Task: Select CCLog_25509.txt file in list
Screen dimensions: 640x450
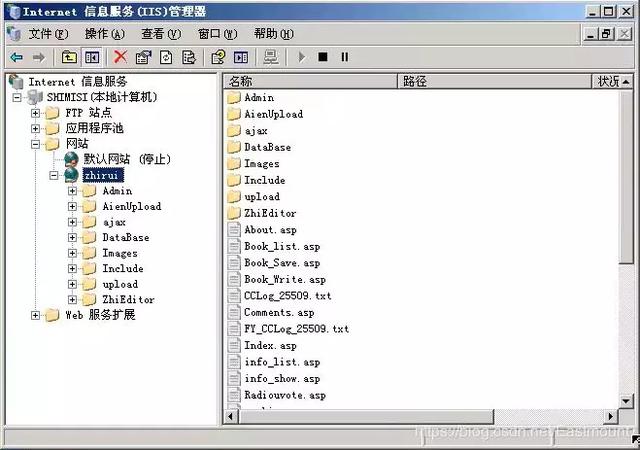Action: [287, 296]
